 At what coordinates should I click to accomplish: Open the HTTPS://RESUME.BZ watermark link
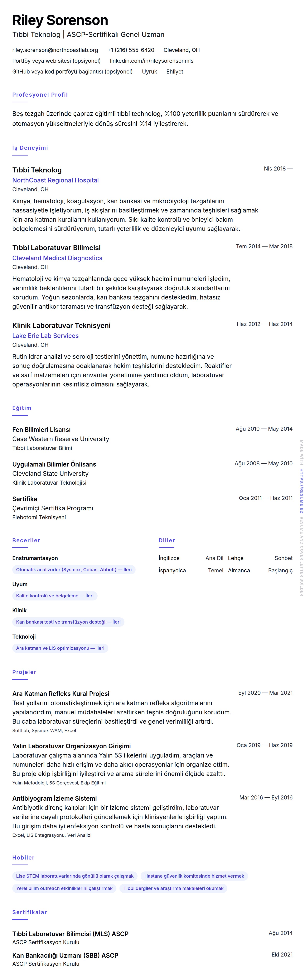point(302,491)
